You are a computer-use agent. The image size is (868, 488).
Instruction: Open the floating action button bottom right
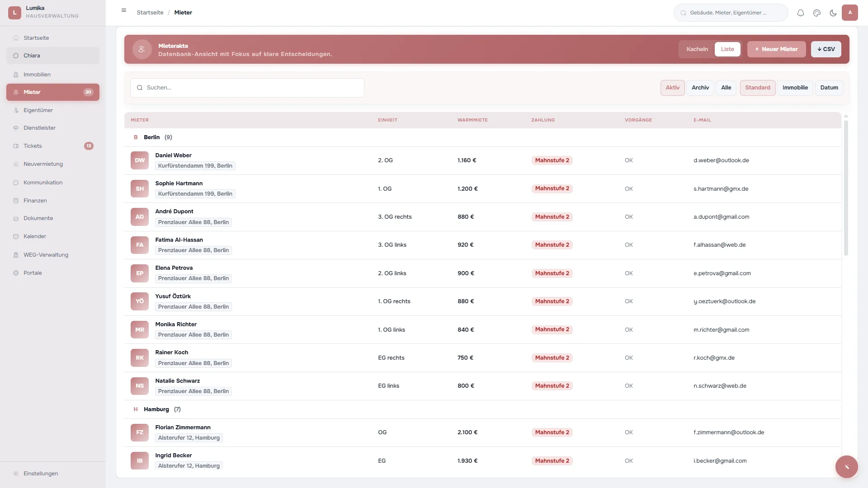846,467
